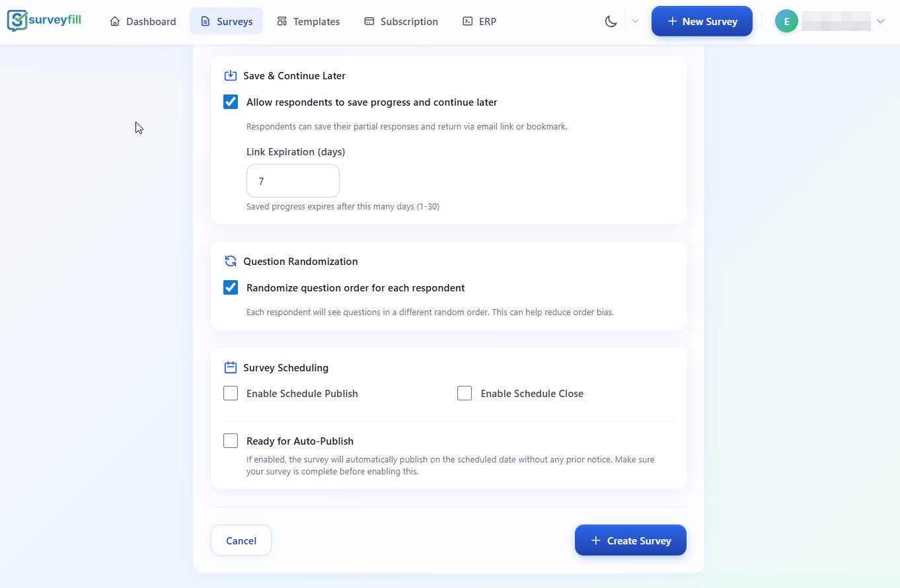The image size is (900, 588).
Task: Click the ERP icon in the navbar
Action: click(x=466, y=20)
